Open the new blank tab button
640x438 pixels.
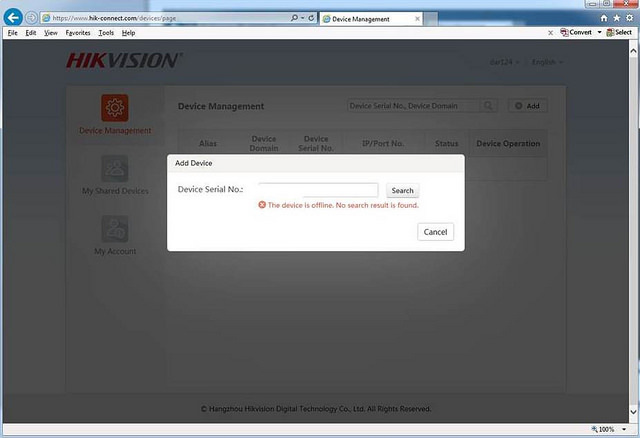431,19
